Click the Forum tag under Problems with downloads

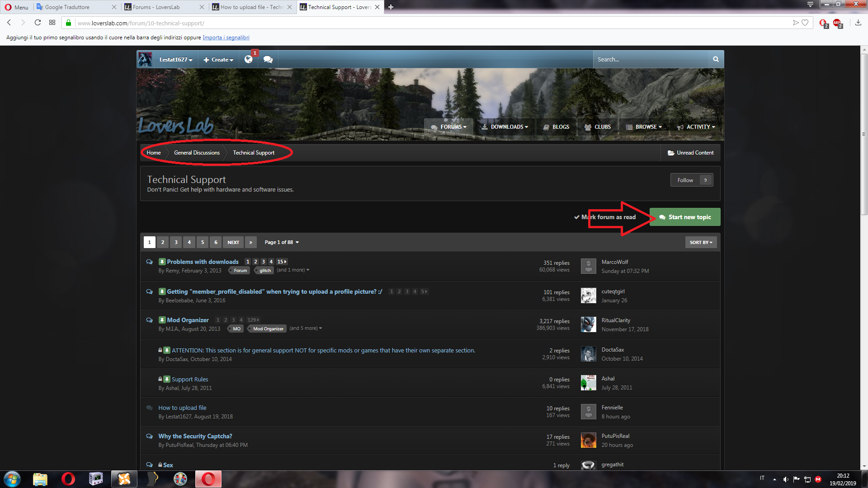(240, 270)
